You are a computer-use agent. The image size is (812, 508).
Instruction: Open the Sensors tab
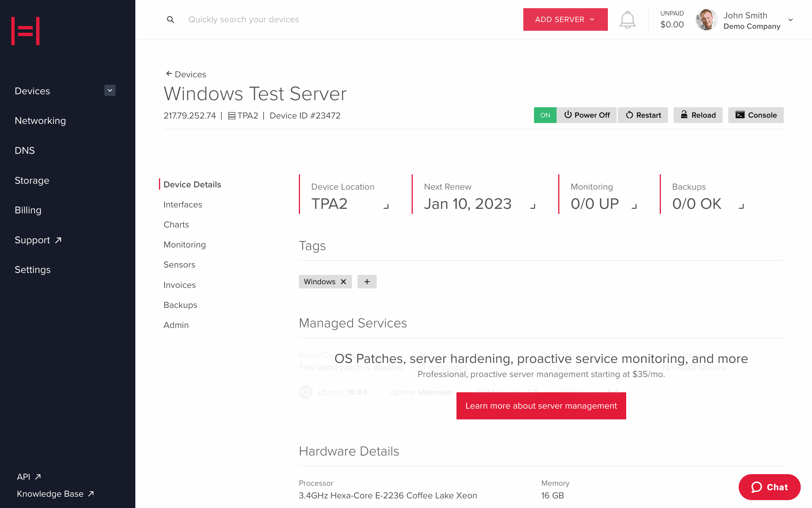coord(179,265)
